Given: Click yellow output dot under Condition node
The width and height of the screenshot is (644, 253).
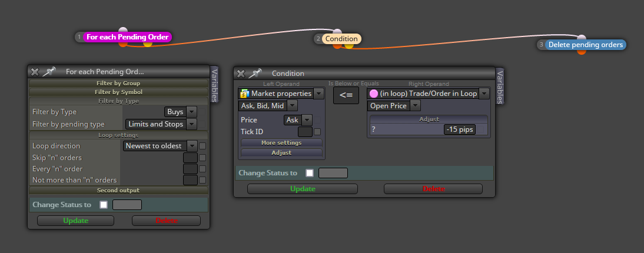Looking at the screenshot, I should coord(348,45).
